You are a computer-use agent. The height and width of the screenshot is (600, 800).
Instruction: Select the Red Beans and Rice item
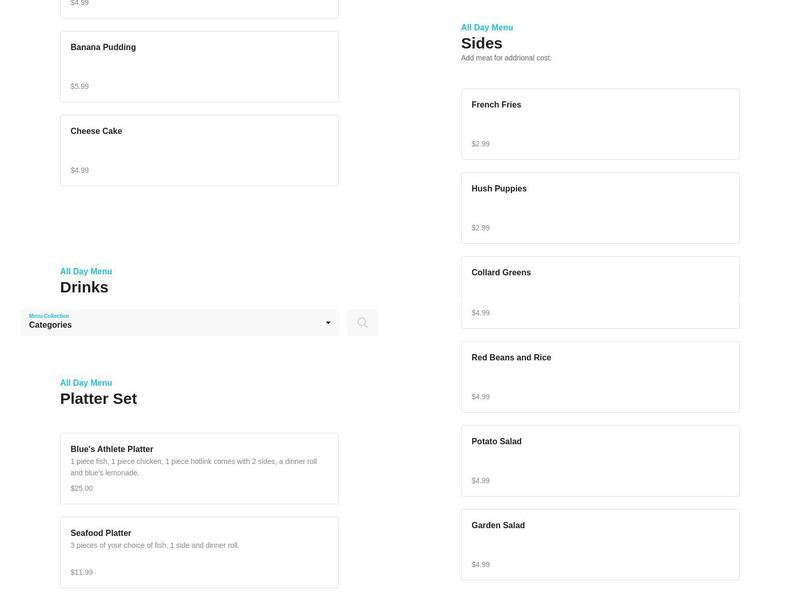coord(600,377)
